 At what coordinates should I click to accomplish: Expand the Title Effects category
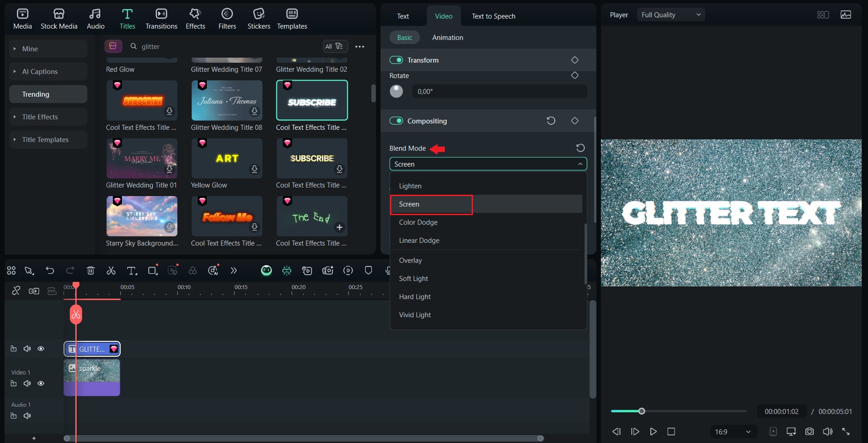(x=48, y=117)
